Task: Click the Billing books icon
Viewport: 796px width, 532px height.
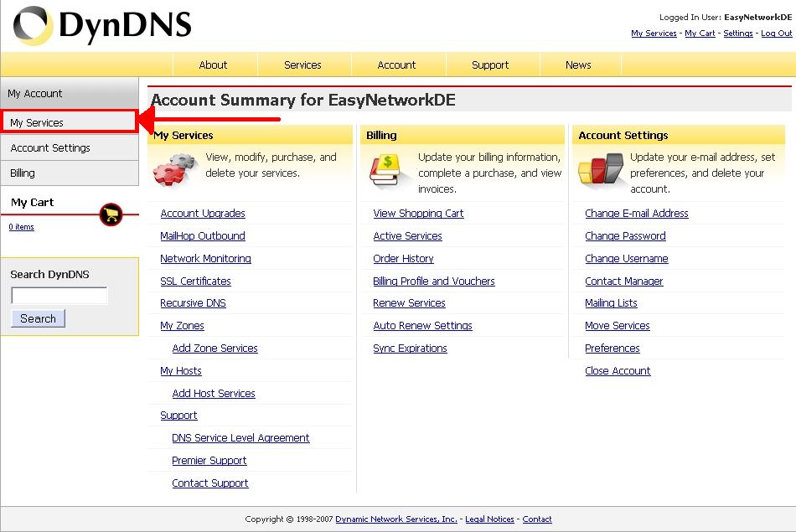Action: point(386,170)
